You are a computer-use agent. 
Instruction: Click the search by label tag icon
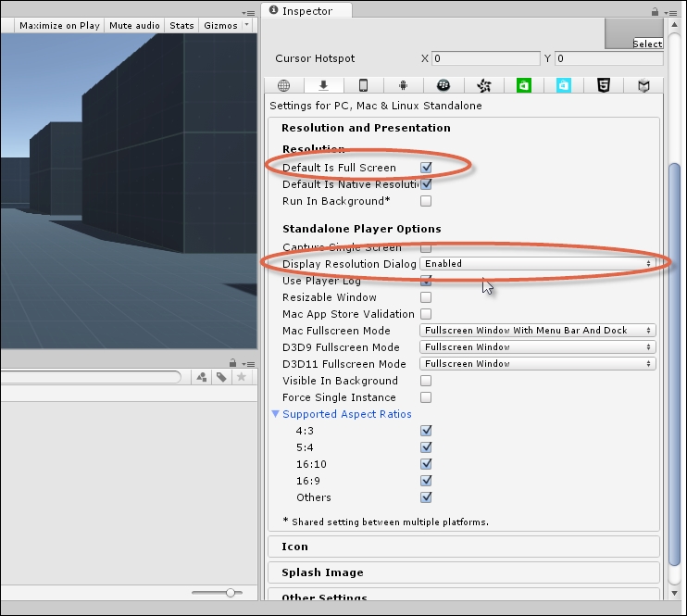click(x=221, y=377)
